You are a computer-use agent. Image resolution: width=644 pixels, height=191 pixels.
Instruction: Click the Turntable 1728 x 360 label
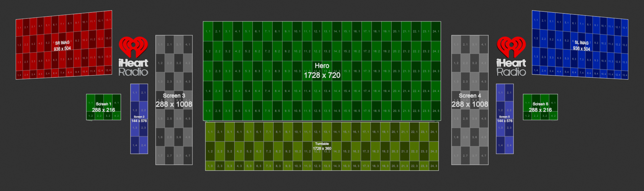click(322, 146)
